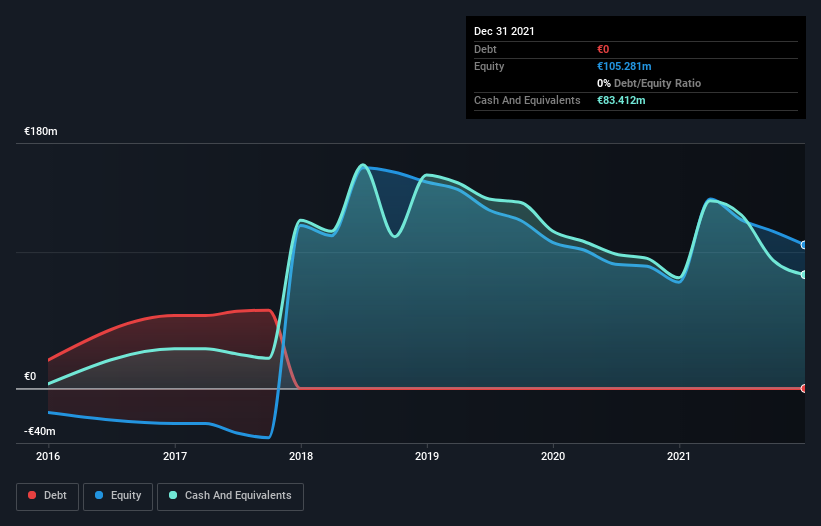Toggle the Equity legend button

[x=118, y=496]
